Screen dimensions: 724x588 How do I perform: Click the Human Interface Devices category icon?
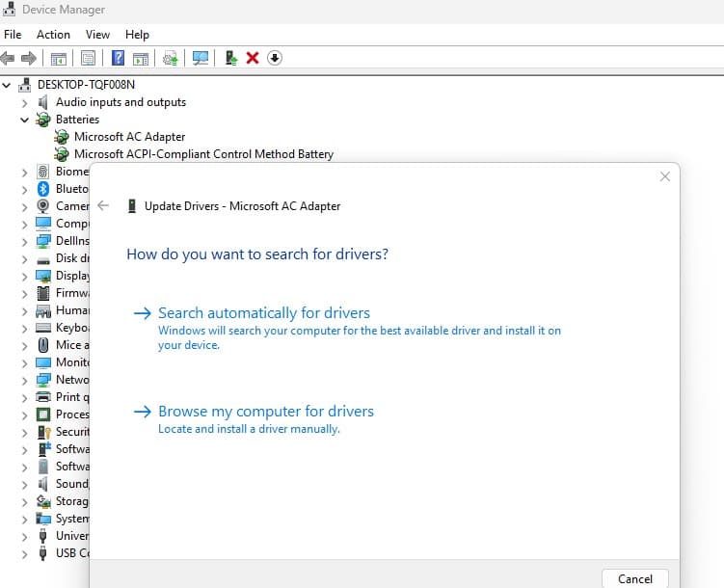pos(43,310)
